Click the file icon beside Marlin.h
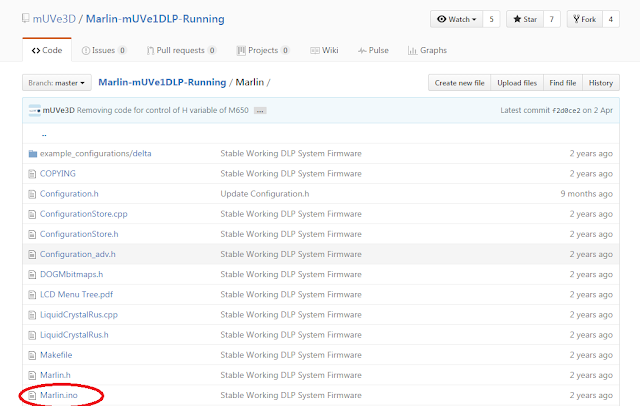The image size is (640, 406). (32, 375)
